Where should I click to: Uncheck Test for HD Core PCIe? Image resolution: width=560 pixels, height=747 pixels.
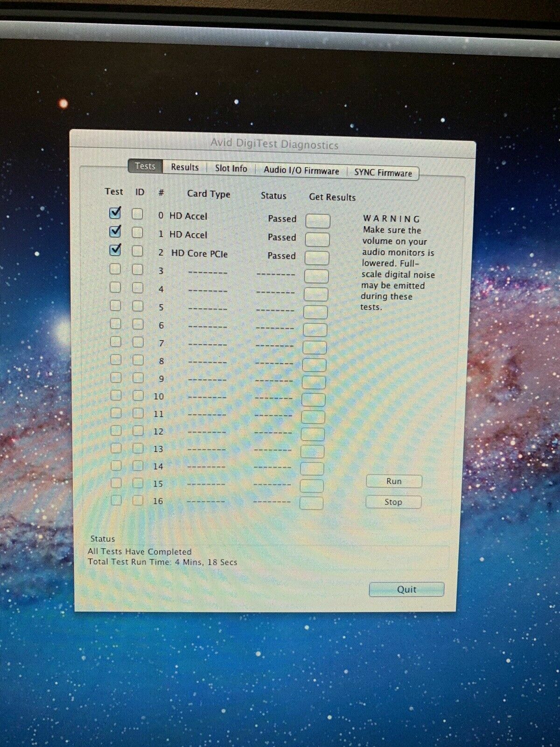pos(115,250)
